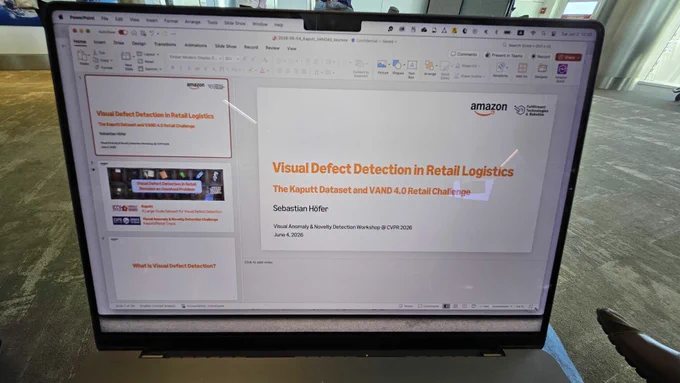The width and height of the screenshot is (680, 383).
Task: Open the Comments pane button
Action: (x=464, y=54)
